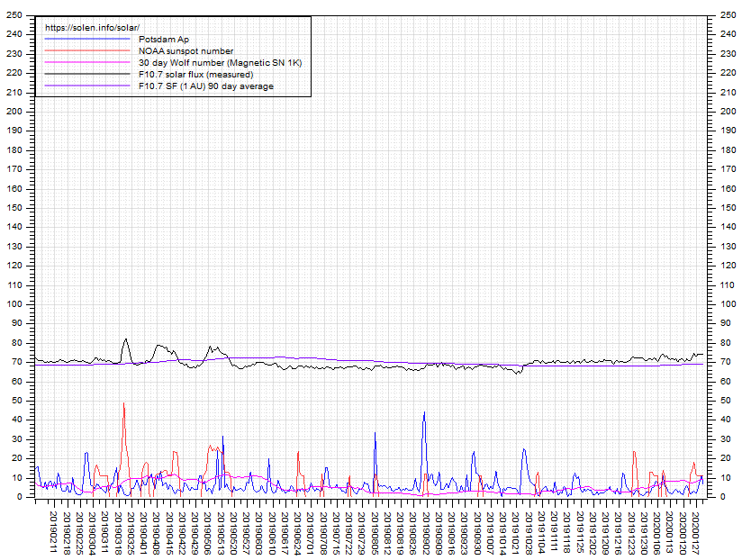Click the 250 value on left axis
This screenshot has height=560, width=742.
click(x=14, y=15)
